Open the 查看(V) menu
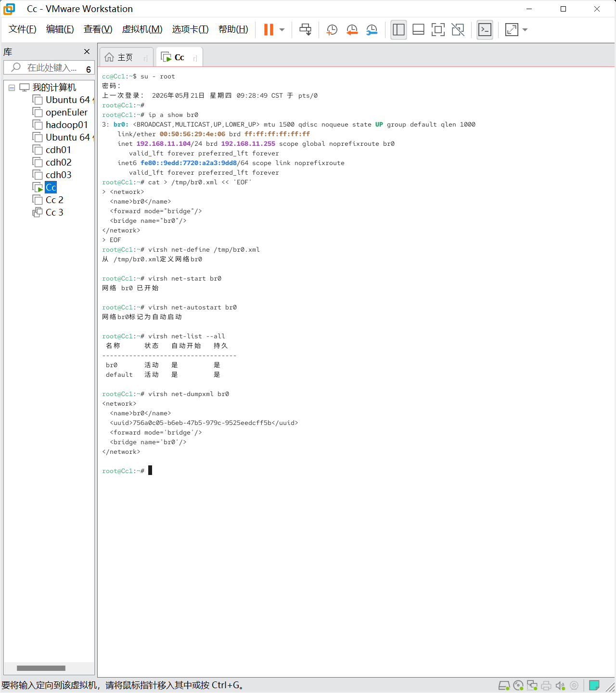The width and height of the screenshot is (616, 693). click(x=98, y=29)
